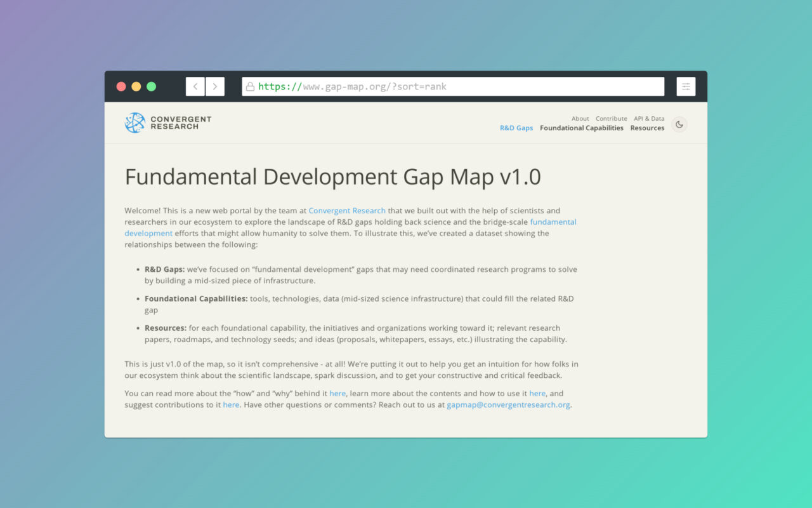Toggle dark mode with the moon icon
This screenshot has width=812, height=508.
[679, 124]
